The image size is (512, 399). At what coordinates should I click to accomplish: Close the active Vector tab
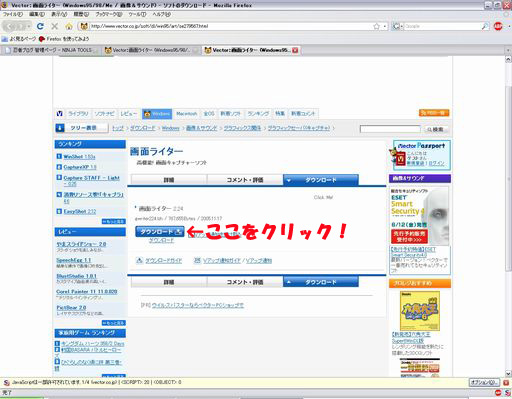(295, 50)
